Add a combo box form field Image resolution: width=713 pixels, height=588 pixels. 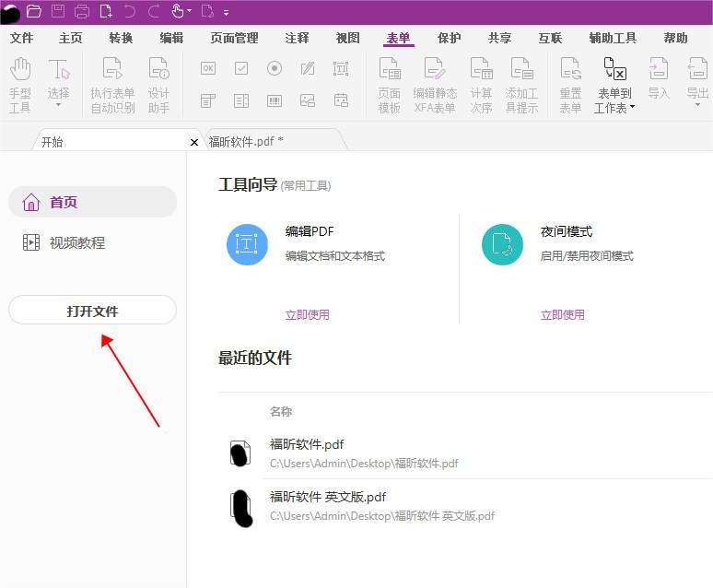(x=208, y=100)
